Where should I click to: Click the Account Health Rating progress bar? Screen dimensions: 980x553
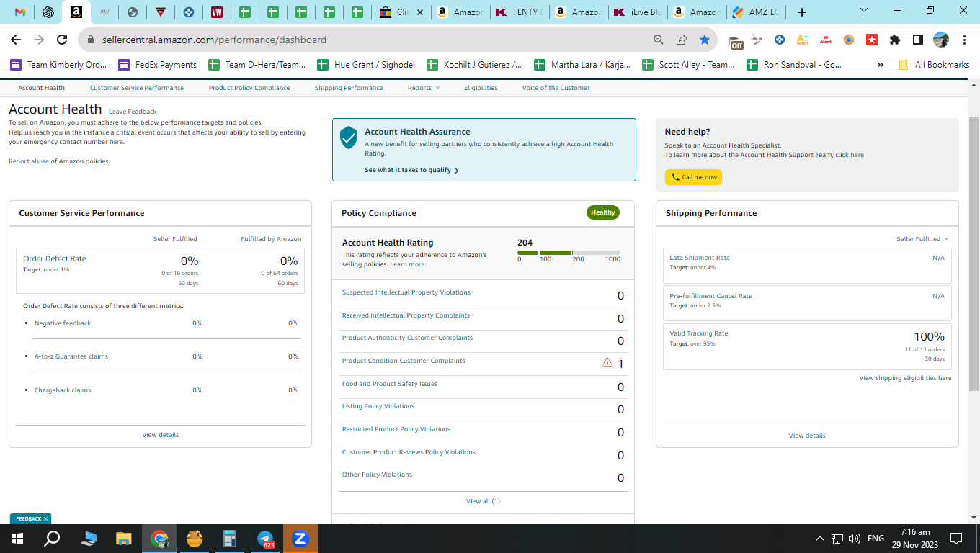coord(569,253)
